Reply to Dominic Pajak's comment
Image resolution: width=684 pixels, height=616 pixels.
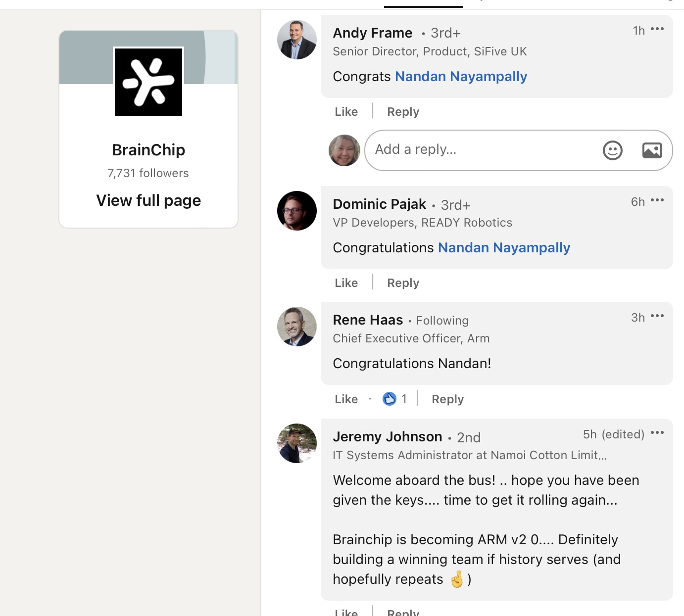click(403, 283)
